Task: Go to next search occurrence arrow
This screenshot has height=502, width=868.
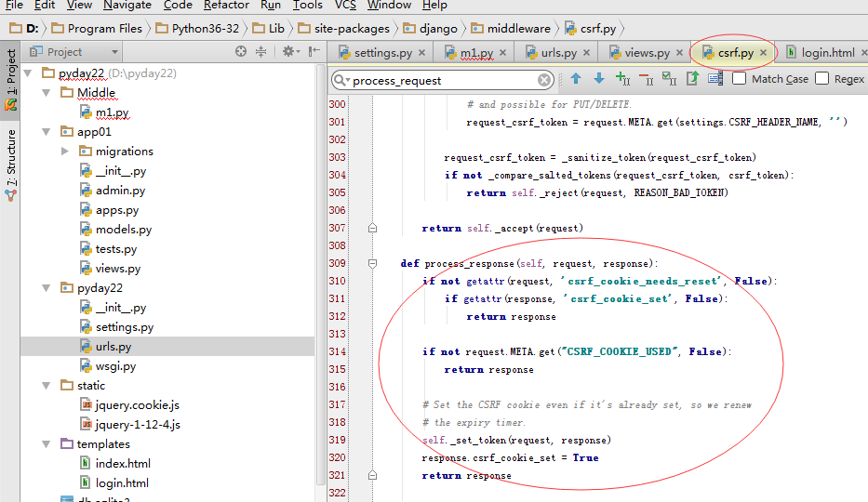Action: [598, 79]
